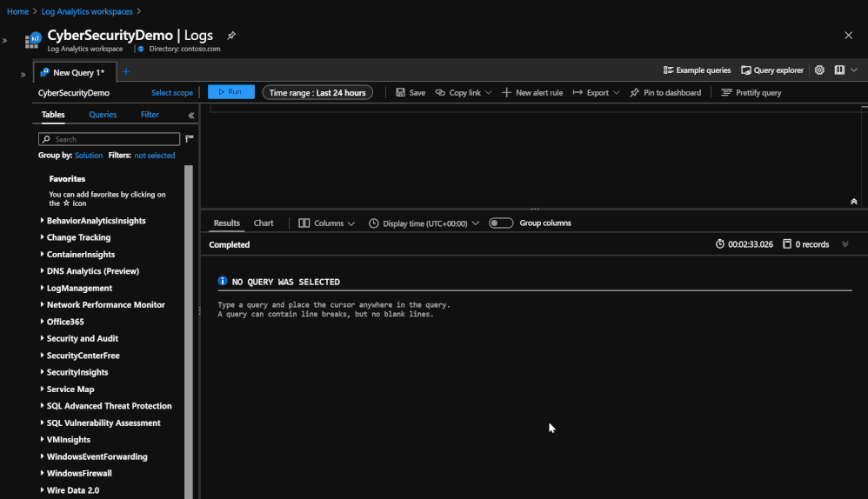Switch to the Queries tab
Screen dimensions: 868x499
click(x=103, y=115)
